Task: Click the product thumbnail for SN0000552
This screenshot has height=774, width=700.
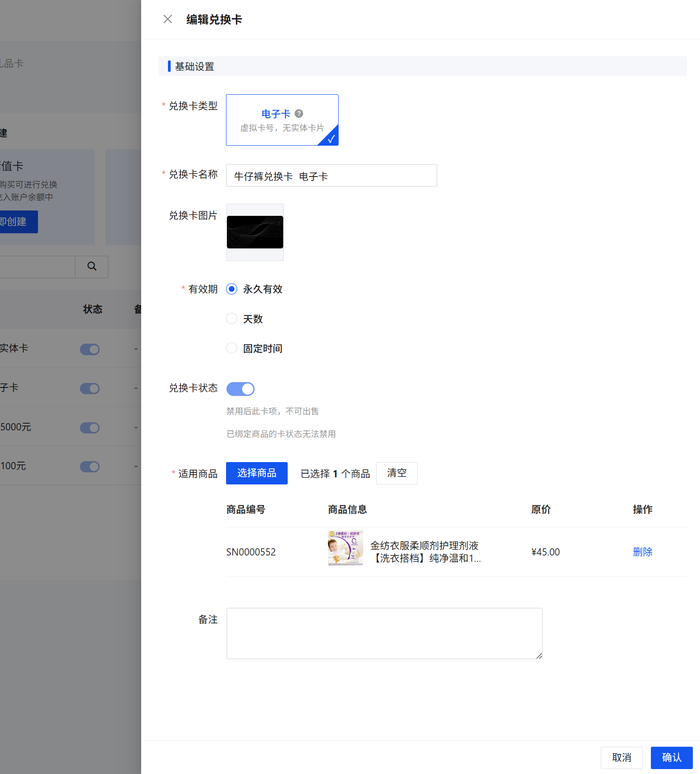Action: tap(345, 548)
